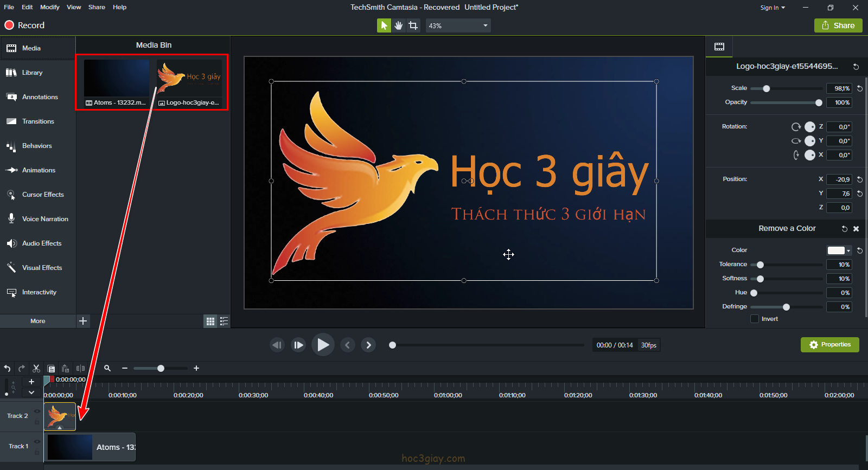Step back to previous frame

tap(277, 345)
